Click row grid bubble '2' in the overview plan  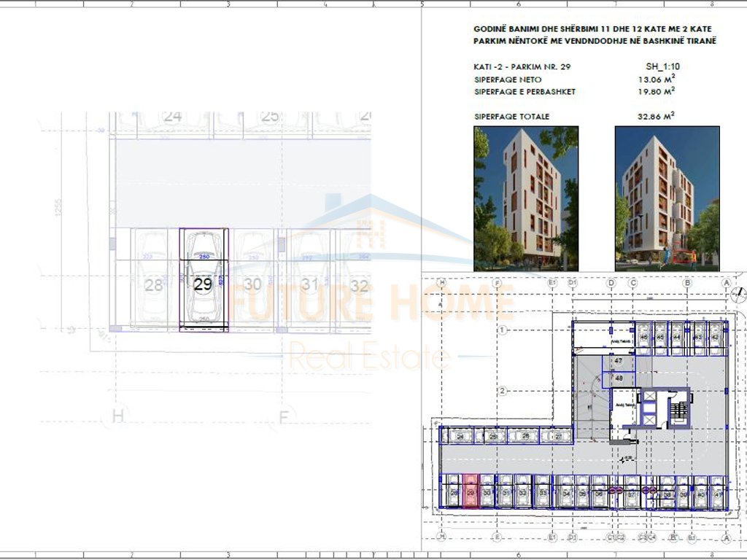click(502, 391)
